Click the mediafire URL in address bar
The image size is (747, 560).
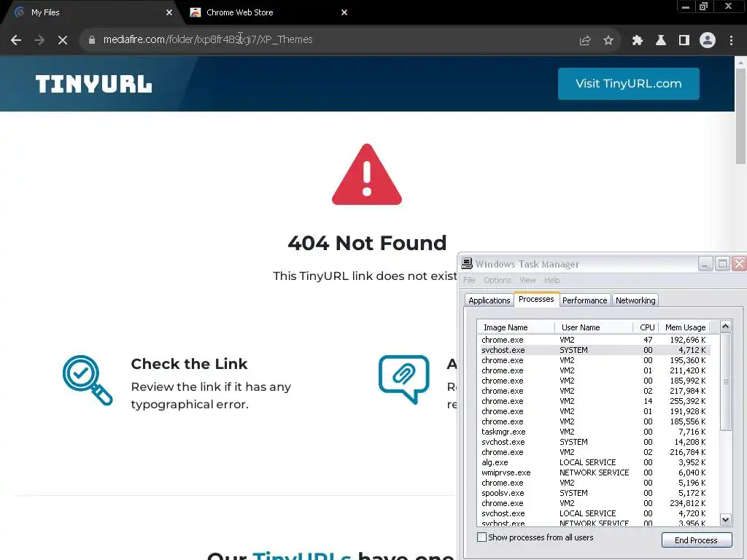208,39
